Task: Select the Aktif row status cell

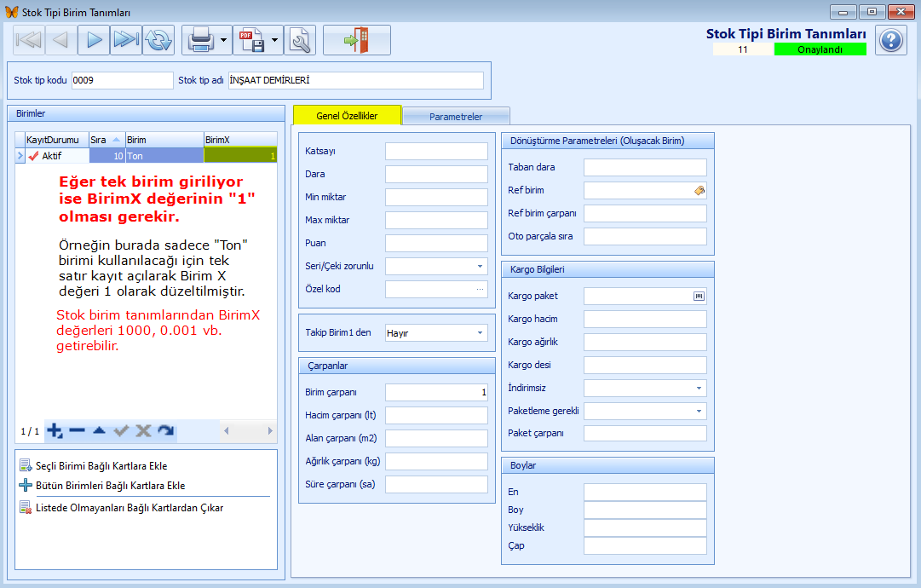Action: click(x=57, y=156)
